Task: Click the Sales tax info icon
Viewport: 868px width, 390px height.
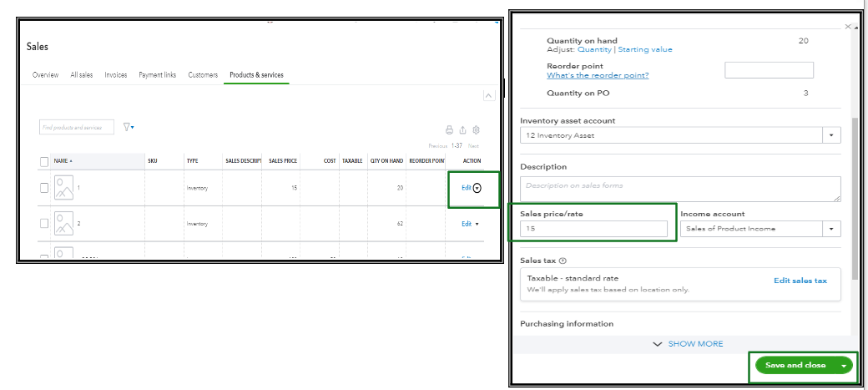Action: (x=563, y=261)
